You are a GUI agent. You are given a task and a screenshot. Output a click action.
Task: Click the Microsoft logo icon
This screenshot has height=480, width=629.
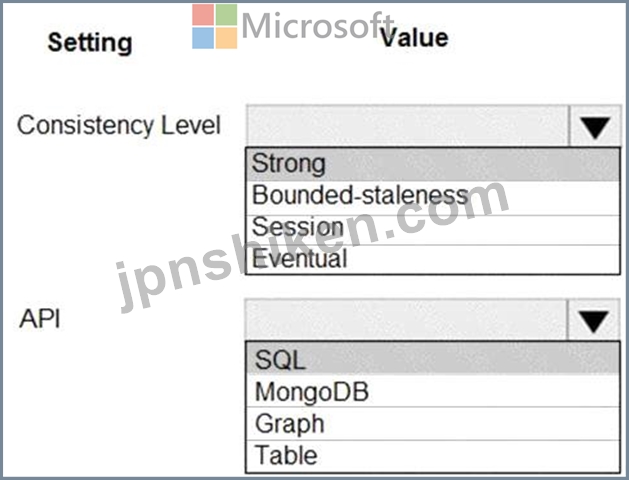point(215,26)
